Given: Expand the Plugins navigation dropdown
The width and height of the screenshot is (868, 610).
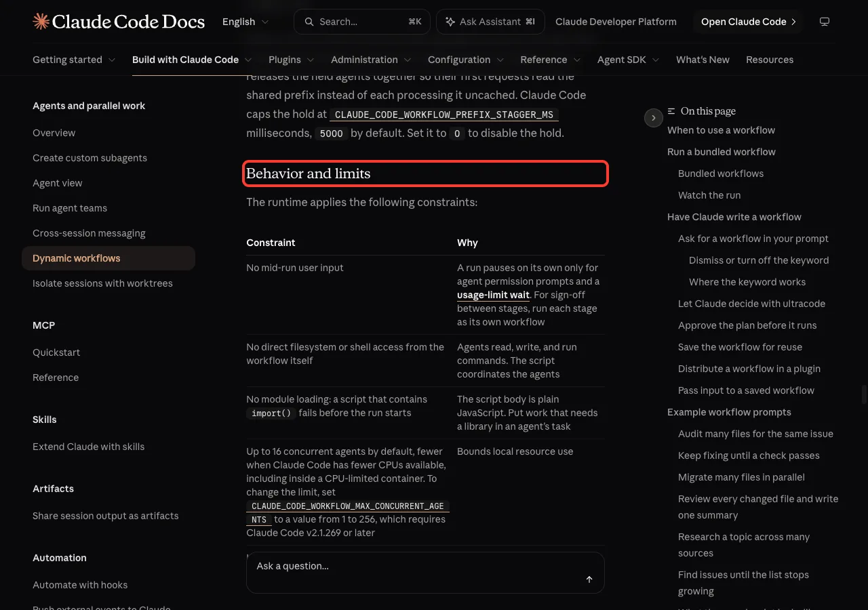Looking at the screenshot, I should click(x=292, y=60).
